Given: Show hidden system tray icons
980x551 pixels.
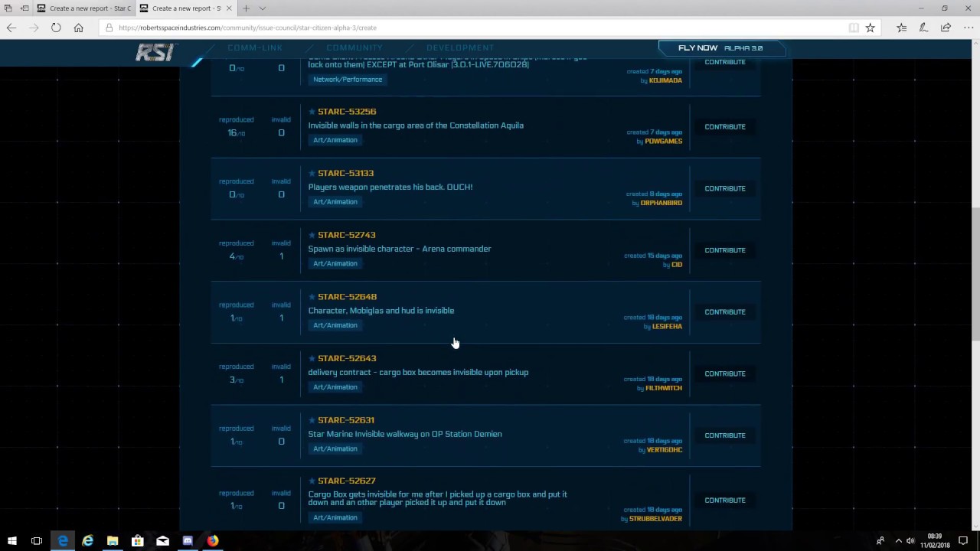Looking at the screenshot, I should (898, 541).
